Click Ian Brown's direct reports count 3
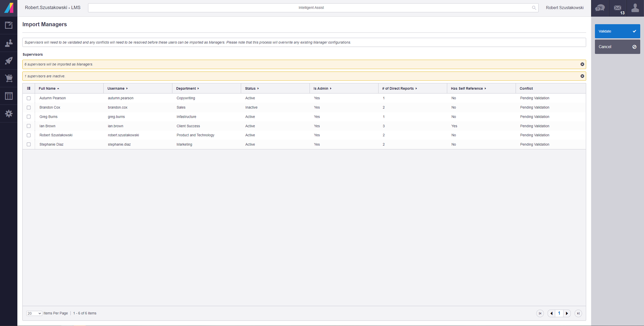This screenshot has height=326, width=644. click(x=384, y=126)
